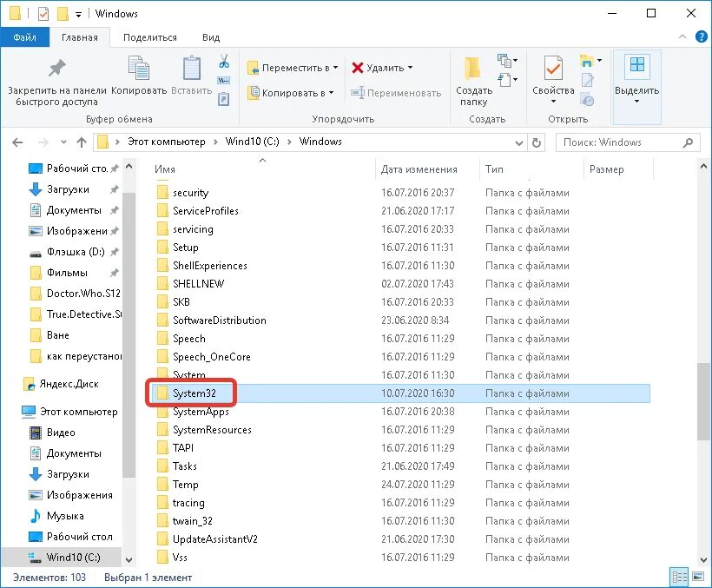Image resolution: width=712 pixels, height=588 pixels.
Task: Open the Файл menu tab
Action: [24, 37]
